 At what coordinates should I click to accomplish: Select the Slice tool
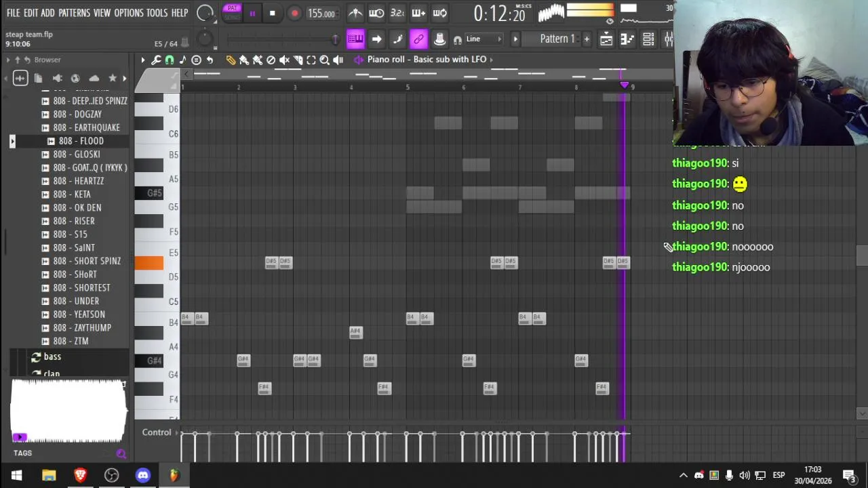click(x=298, y=60)
